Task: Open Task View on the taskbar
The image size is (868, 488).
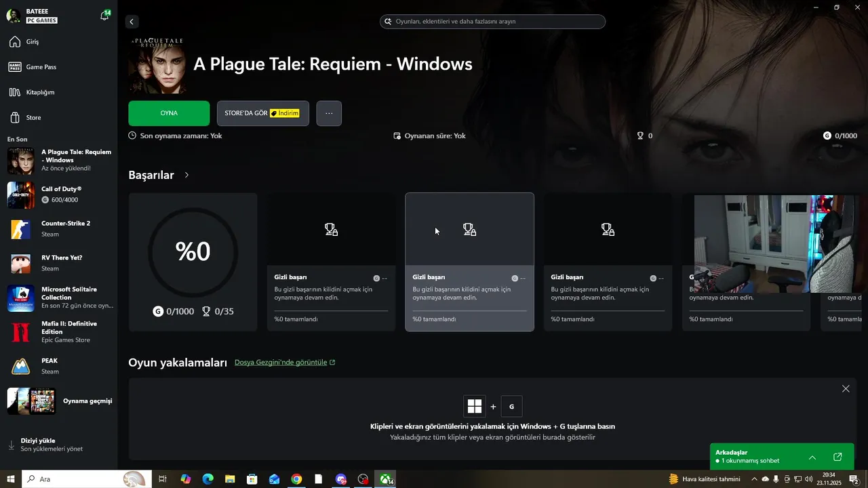Action: pos(163,479)
